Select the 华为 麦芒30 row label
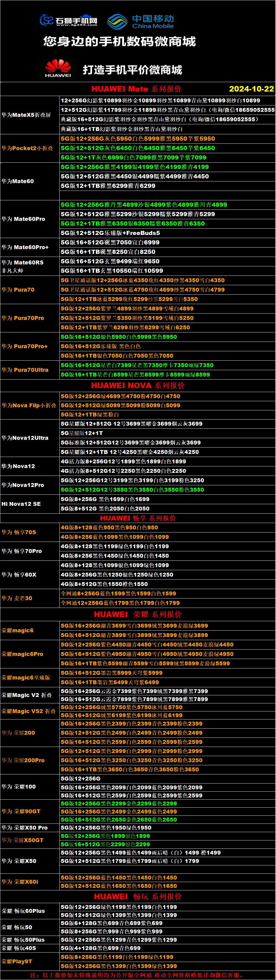276x980 pixels. point(17,598)
